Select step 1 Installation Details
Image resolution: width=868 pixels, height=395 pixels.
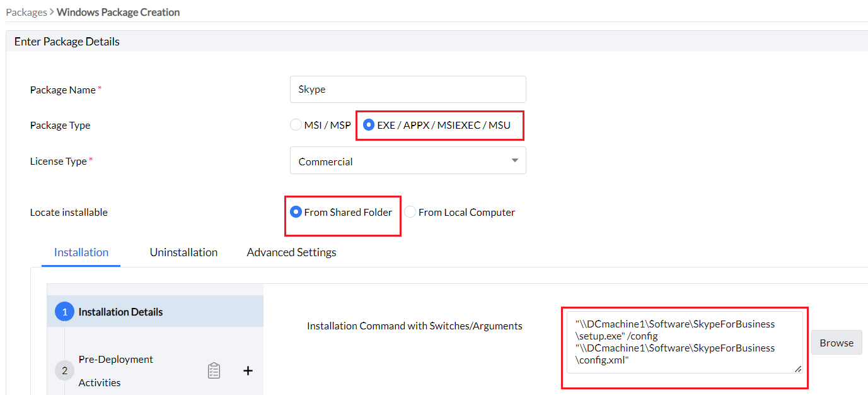coord(155,312)
